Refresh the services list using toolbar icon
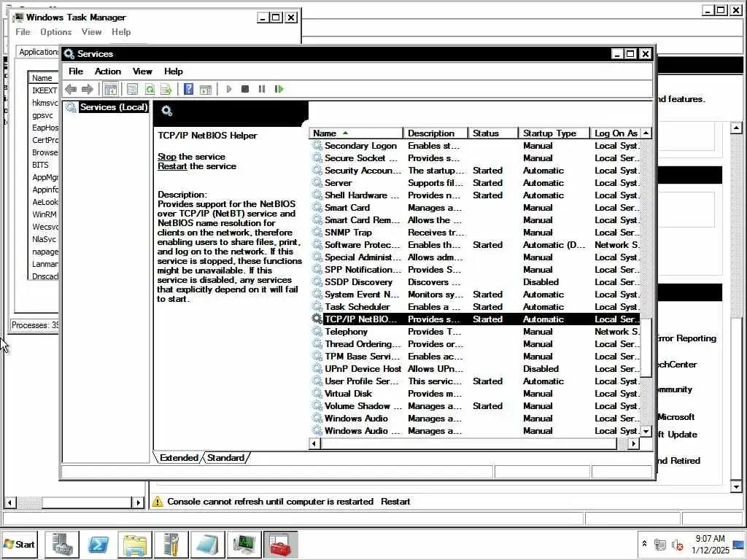The width and height of the screenshot is (747, 560). (150, 89)
